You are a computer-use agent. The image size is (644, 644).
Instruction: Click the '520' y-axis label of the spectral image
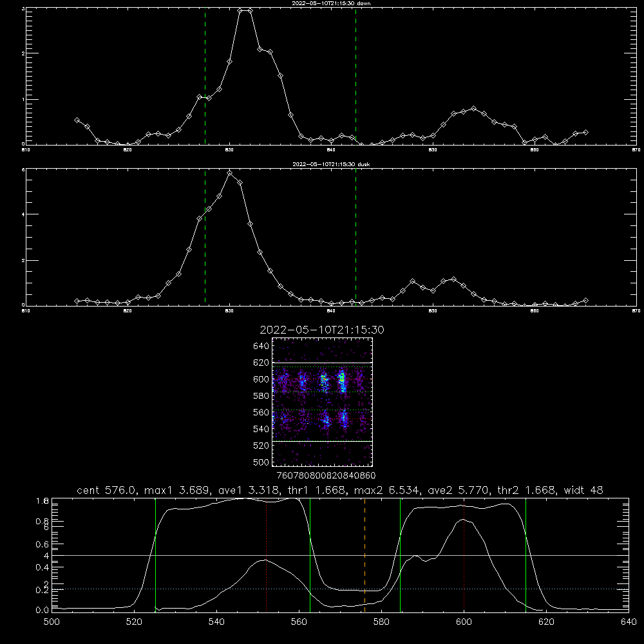coord(261,446)
